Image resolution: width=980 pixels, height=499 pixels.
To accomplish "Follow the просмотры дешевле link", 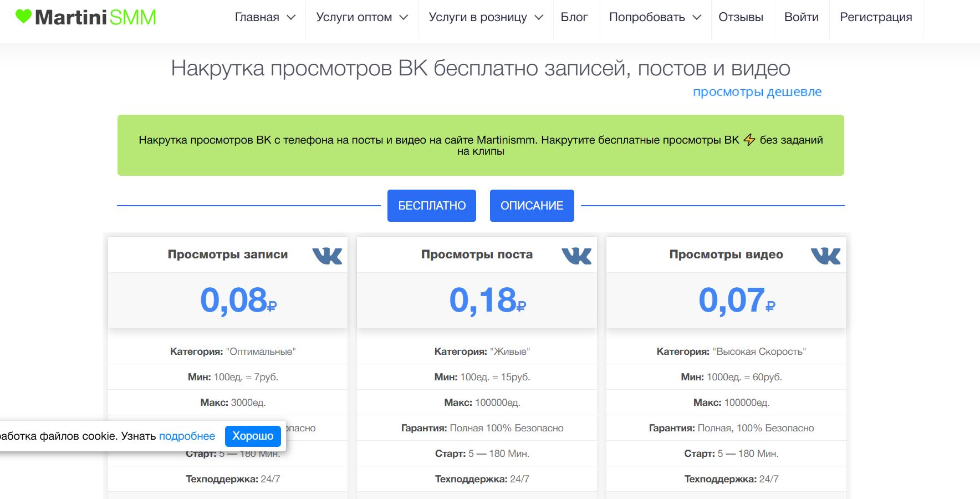I will coord(757,91).
